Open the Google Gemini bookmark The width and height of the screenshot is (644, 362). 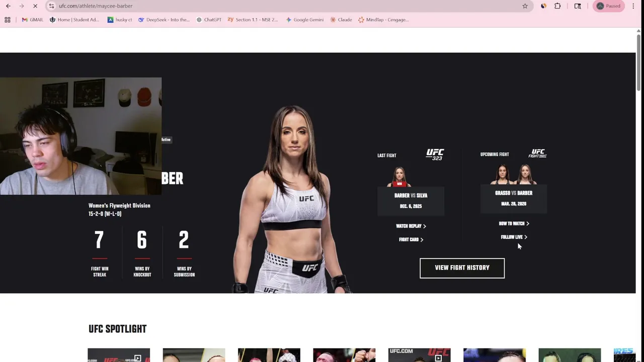pyautogui.click(x=304, y=20)
